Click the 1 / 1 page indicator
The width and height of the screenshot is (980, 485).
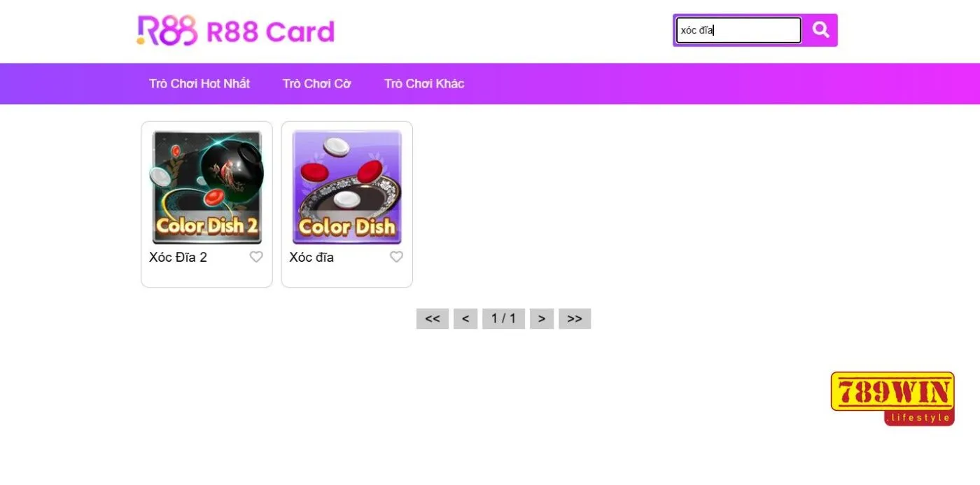[503, 318]
